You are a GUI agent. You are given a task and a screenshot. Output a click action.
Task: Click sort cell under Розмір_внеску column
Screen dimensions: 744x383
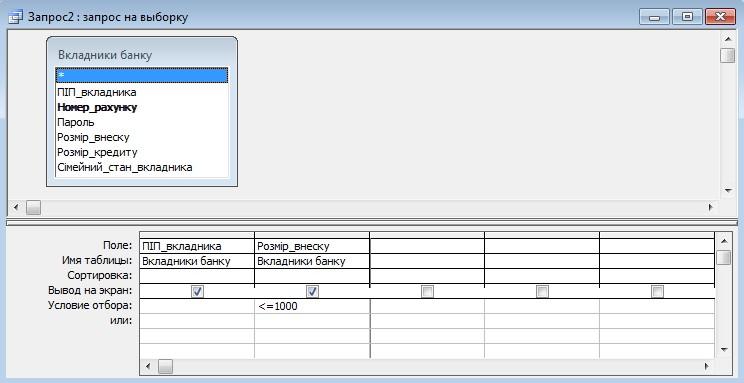(312, 275)
